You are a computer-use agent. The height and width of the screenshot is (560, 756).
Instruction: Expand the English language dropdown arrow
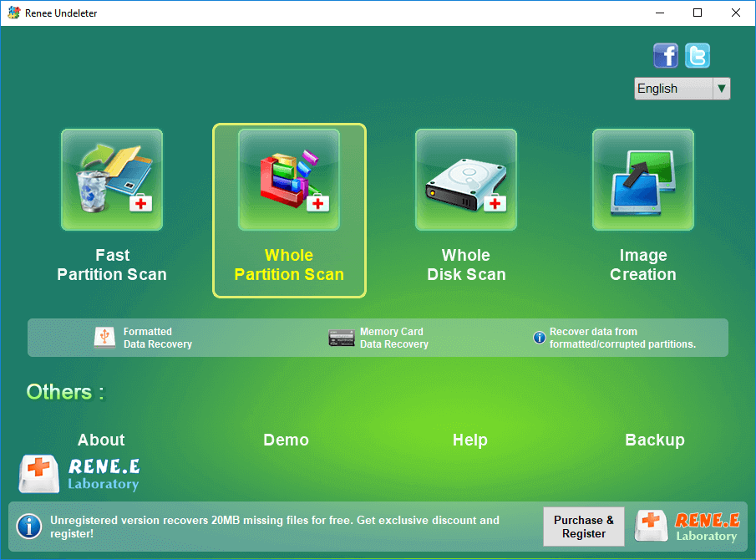pyautogui.click(x=721, y=89)
